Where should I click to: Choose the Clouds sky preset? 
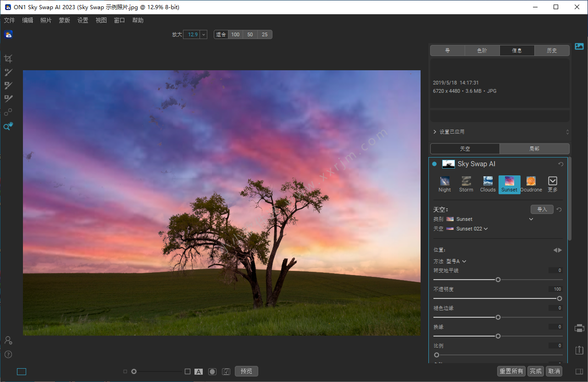(x=488, y=184)
